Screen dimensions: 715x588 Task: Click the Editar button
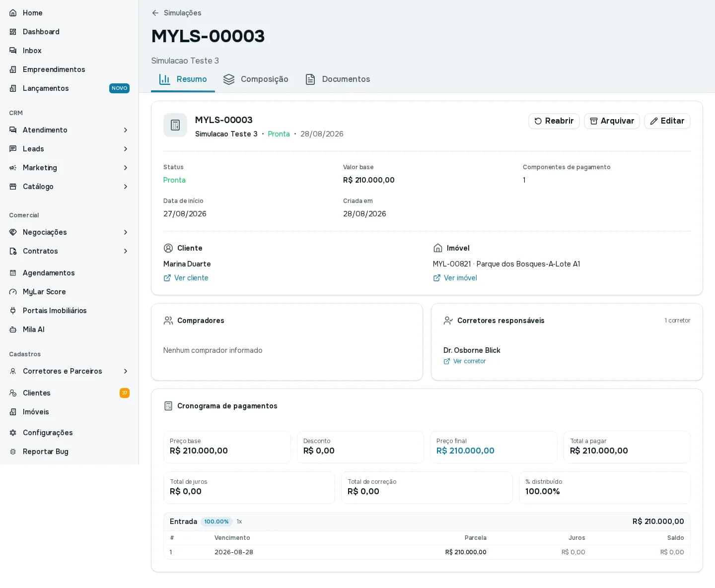(667, 121)
